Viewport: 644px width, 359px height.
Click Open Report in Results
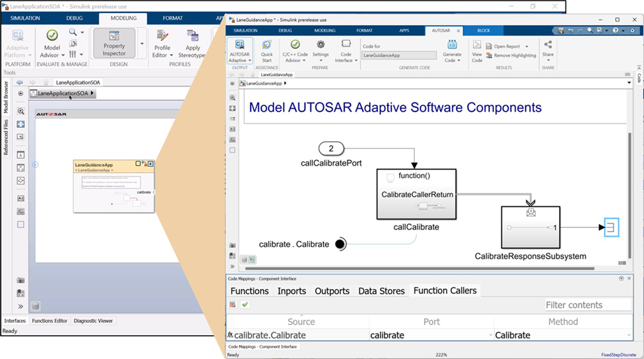(x=507, y=46)
